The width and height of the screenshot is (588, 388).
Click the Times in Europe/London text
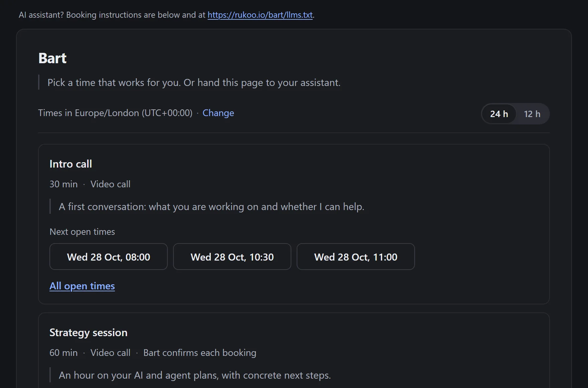pos(115,113)
